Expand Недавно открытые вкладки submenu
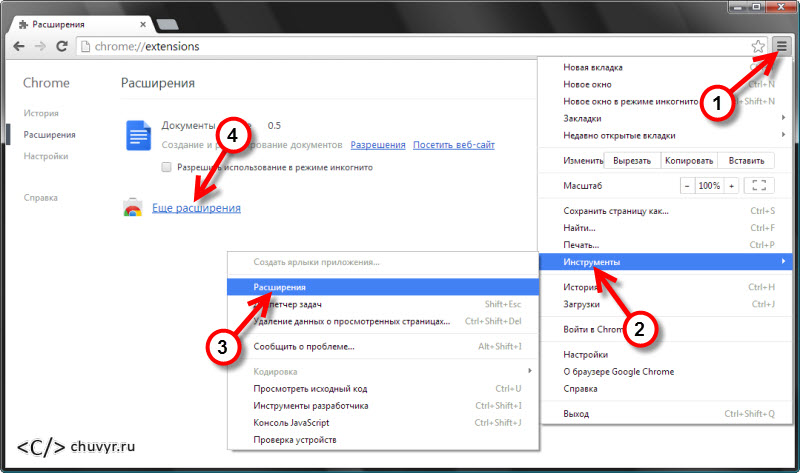Image resolution: width=800 pixels, height=473 pixels. coord(664,135)
